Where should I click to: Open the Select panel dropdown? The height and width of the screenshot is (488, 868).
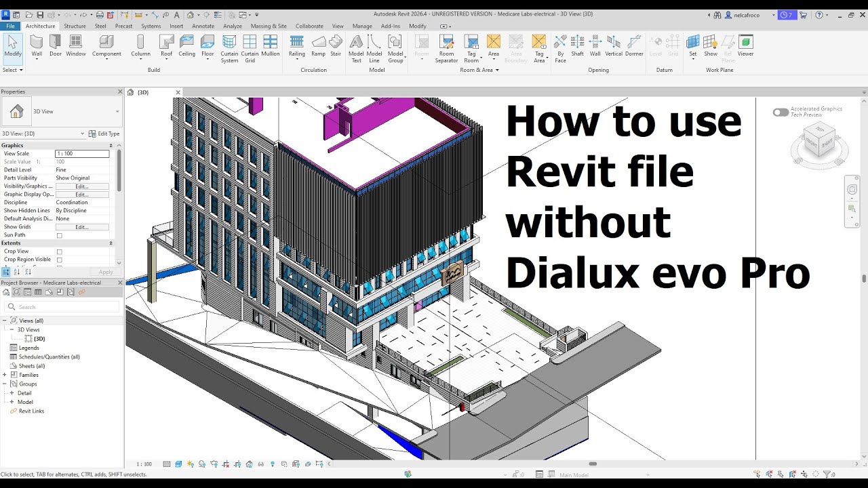(x=13, y=70)
